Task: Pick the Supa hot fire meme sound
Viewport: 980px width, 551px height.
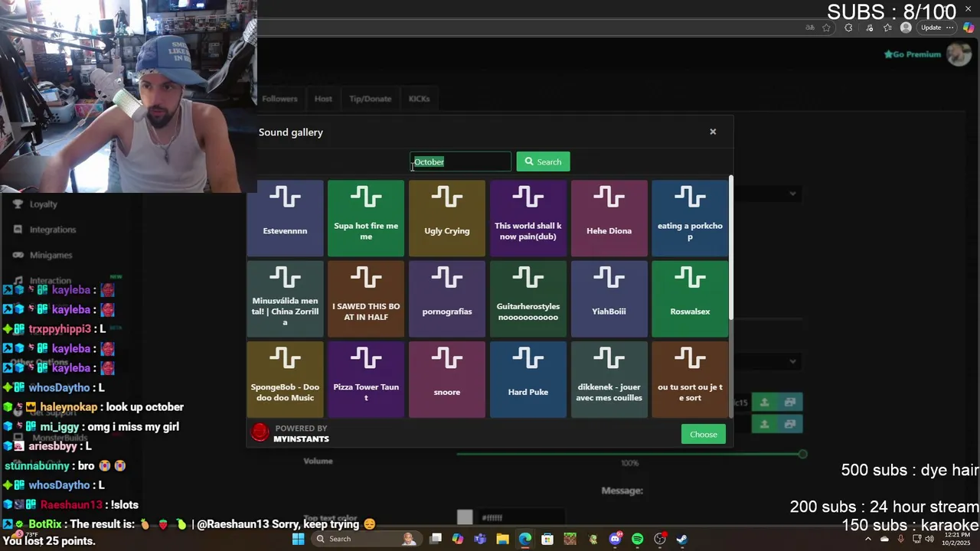Action: point(366,218)
